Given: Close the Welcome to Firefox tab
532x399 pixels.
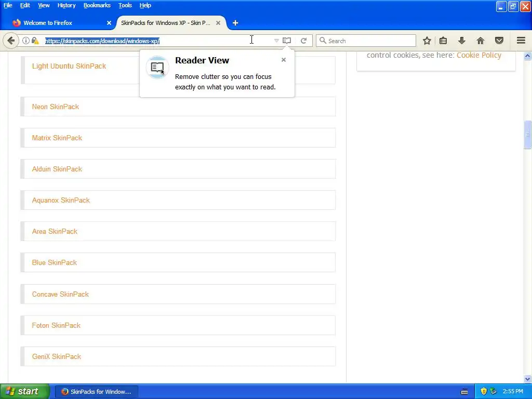Looking at the screenshot, I should [x=109, y=23].
